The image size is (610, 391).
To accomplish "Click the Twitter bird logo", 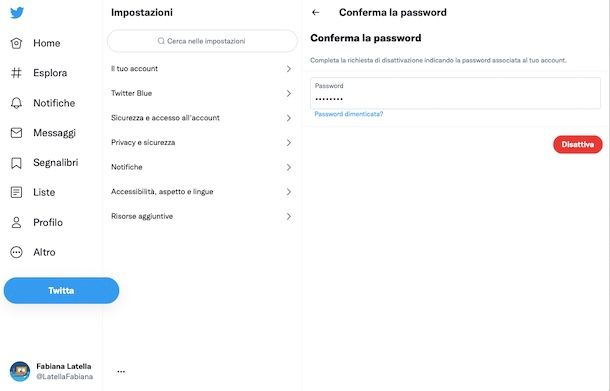I will point(17,12).
